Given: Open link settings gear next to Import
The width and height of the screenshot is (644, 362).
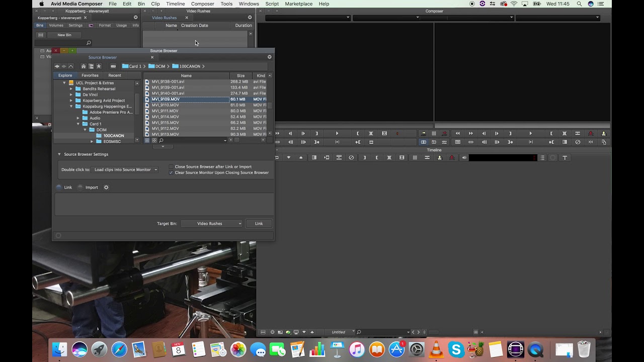Looking at the screenshot, I should (106, 188).
